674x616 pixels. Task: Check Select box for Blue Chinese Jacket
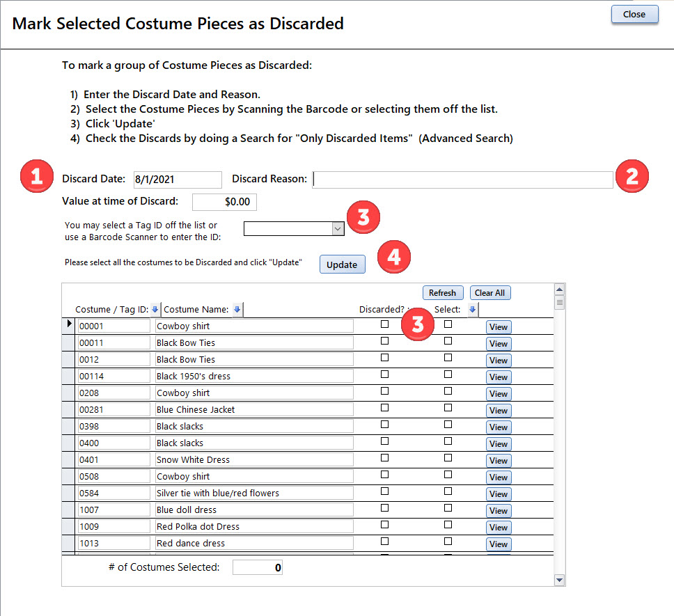[x=448, y=408]
